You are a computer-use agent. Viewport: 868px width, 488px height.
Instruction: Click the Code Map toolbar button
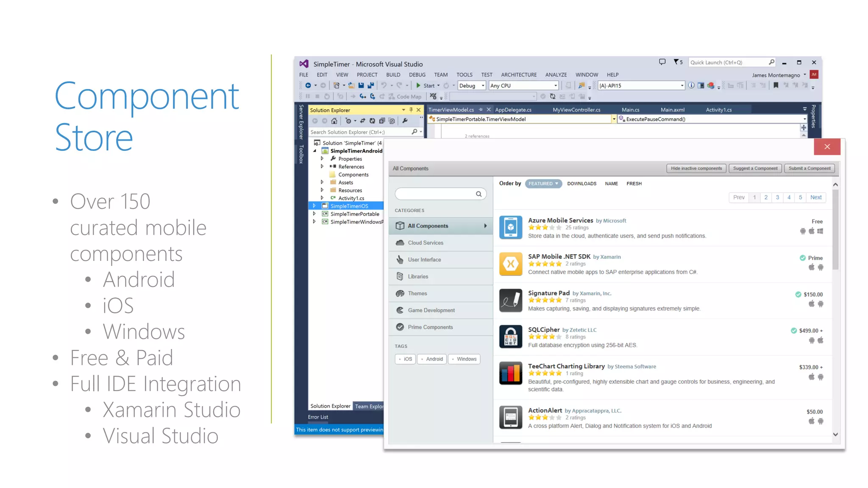click(405, 97)
